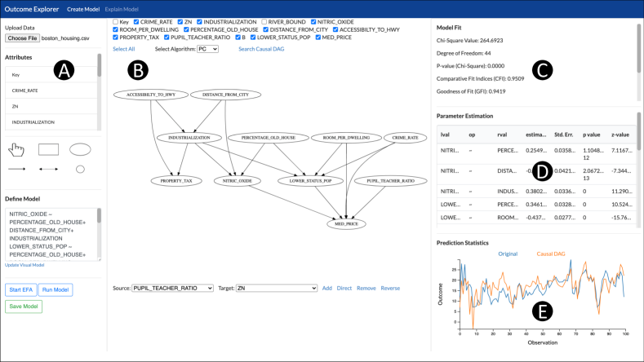Select the ellipse node shape tool
644x362 pixels.
(80, 149)
